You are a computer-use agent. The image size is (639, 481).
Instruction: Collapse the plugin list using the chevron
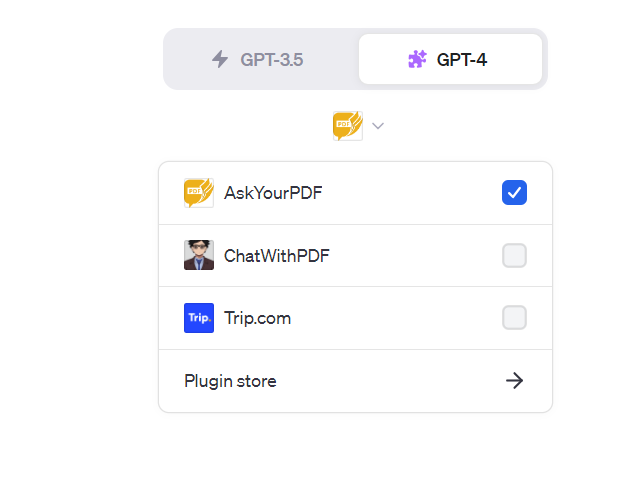tap(378, 126)
